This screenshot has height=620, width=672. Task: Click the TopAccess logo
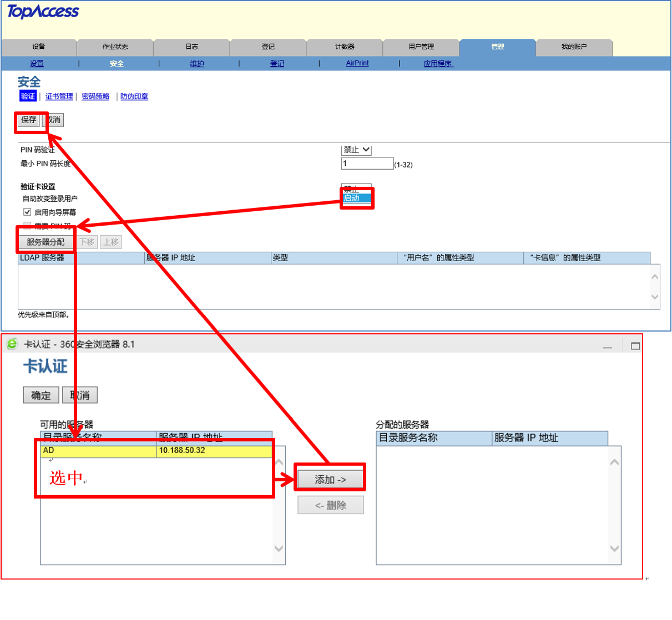point(43,12)
